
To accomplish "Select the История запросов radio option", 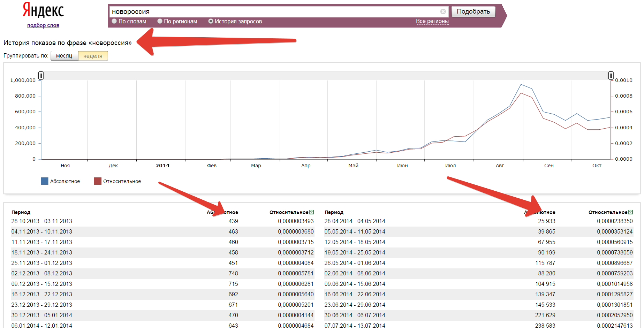I will coord(211,21).
